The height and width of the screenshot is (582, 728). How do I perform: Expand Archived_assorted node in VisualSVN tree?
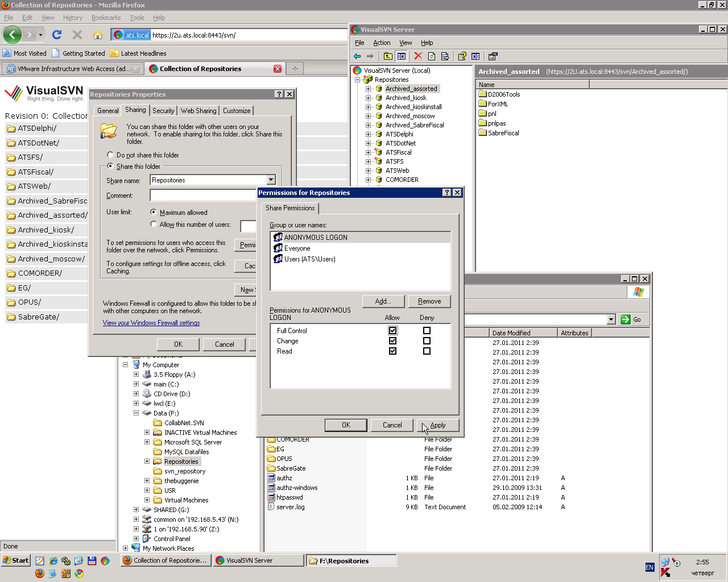[368, 89]
